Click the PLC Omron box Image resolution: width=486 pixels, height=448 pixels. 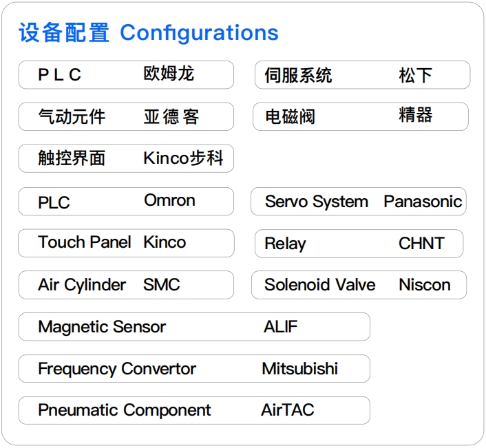[x=126, y=202]
